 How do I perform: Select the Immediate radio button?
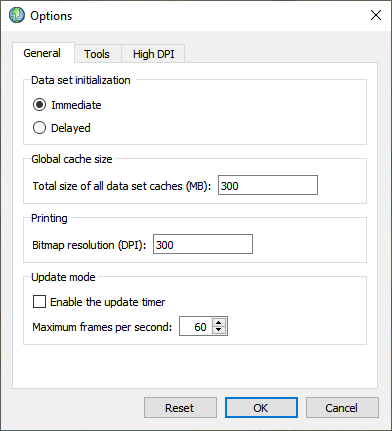pyautogui.click(x=39, y=105)
